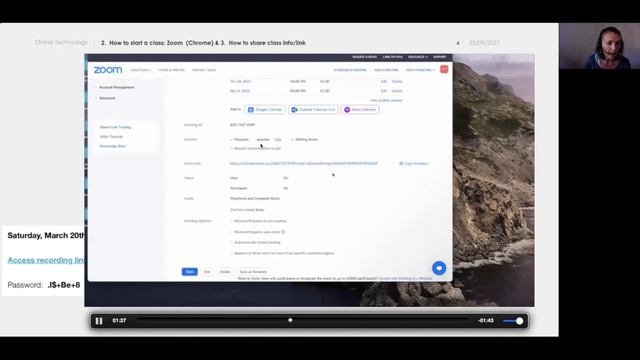
Task: Click Attend Live Training link
Action: tap(115, 127)
